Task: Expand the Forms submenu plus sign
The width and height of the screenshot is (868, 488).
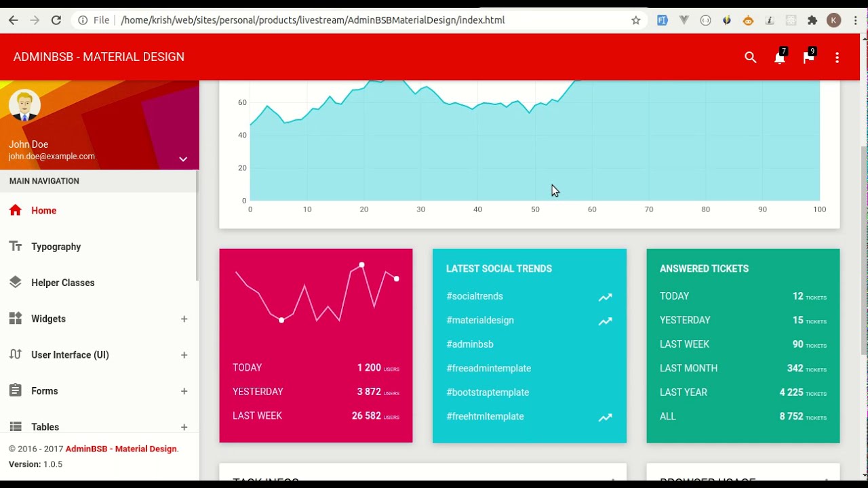Action: 184,391
